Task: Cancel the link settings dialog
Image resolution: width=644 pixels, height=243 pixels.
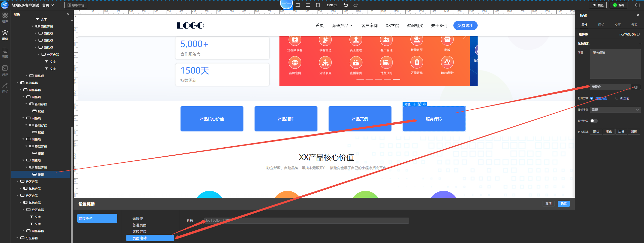Action: click(x=549, y=204)
